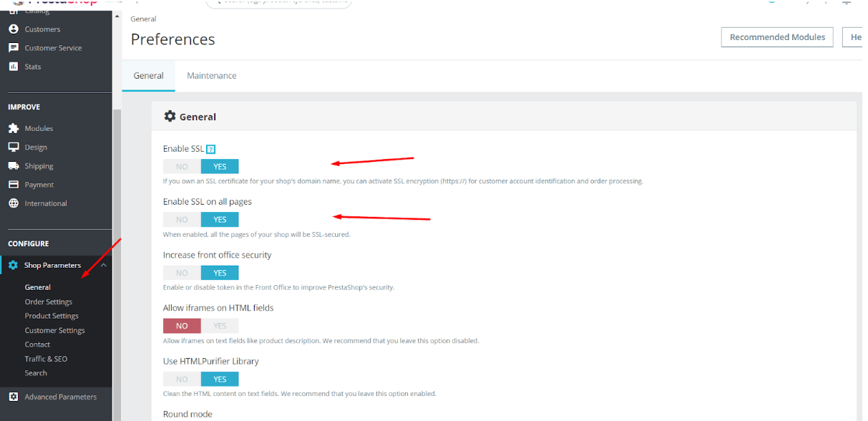Click the Use HTMLPurifier Library label
Screen dimensions: 868x421
[211, 361]
